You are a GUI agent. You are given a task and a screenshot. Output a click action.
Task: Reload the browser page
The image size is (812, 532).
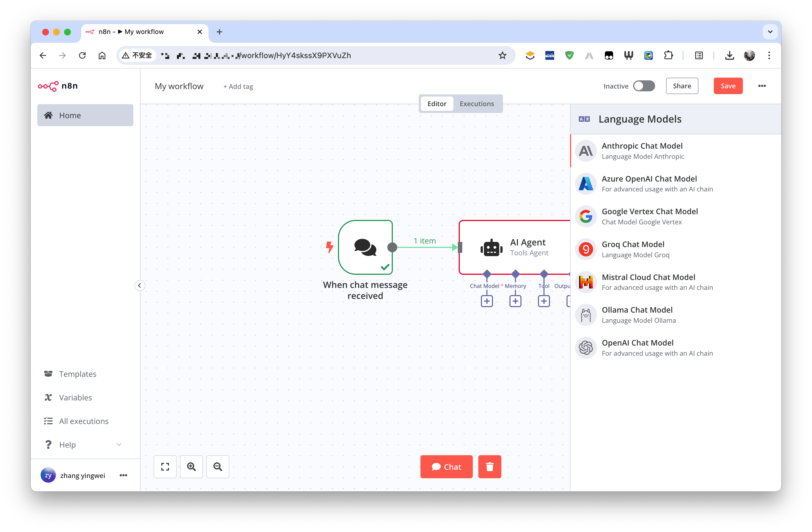[82, 55]
